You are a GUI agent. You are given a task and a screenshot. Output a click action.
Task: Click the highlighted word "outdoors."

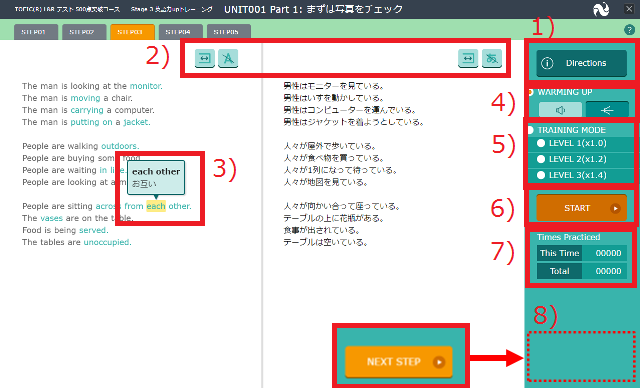pos(120,146)
